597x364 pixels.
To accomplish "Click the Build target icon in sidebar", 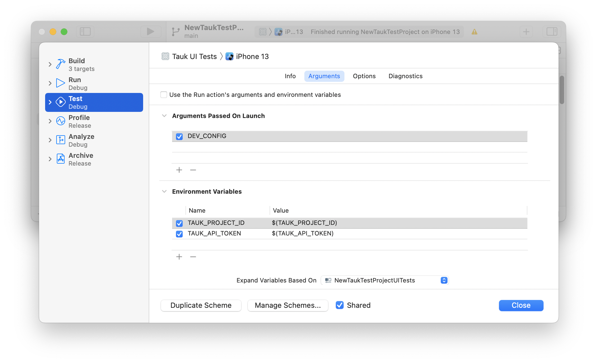I will pyautogui.click(x=60, y=64).
